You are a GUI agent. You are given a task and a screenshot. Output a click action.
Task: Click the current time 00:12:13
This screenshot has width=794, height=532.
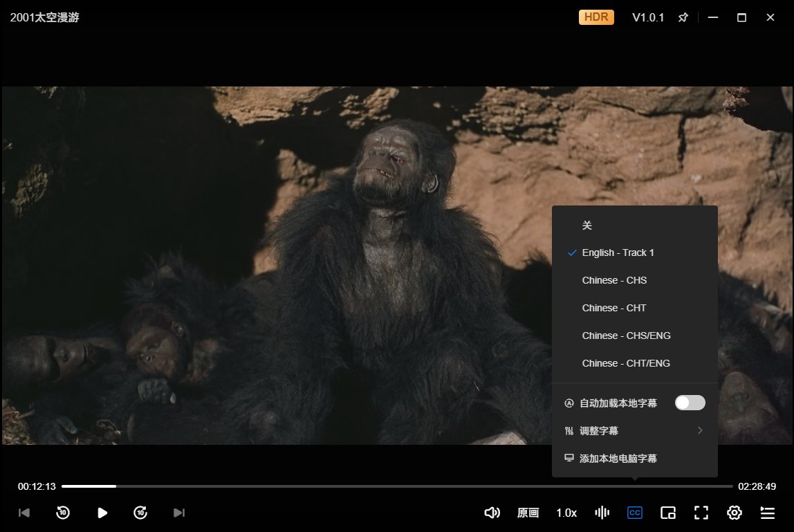click(x=37, y=486)
